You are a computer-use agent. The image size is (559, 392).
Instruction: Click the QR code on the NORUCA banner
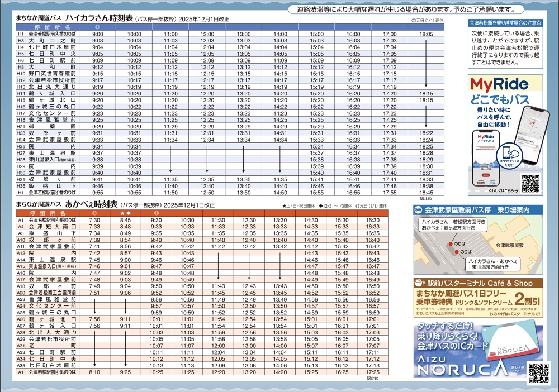point(538,373)
